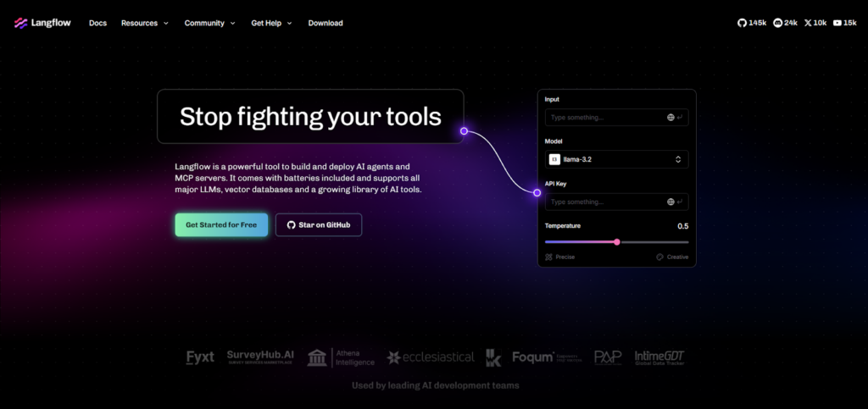Click Used by leading AI development teams text

click(x=436, y=385)
